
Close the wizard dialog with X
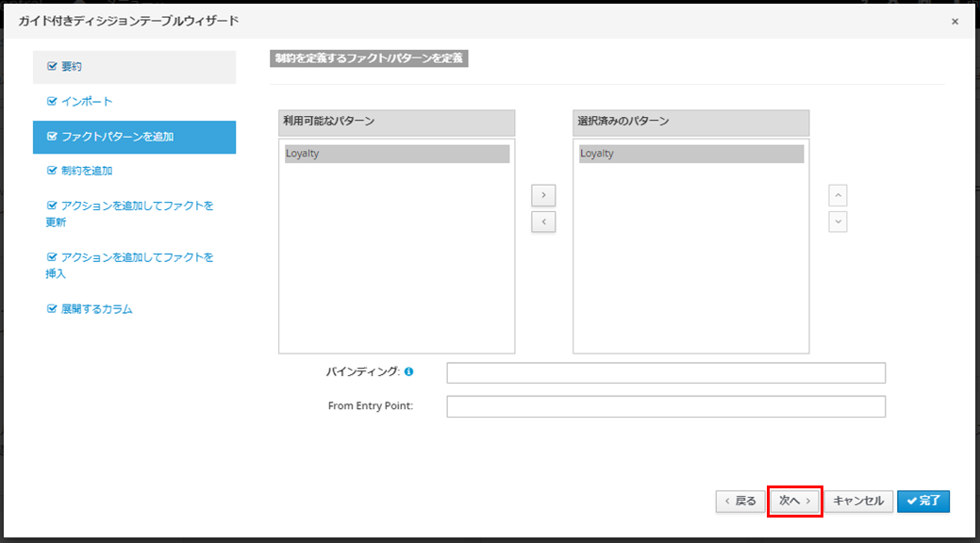click(955, 22)
